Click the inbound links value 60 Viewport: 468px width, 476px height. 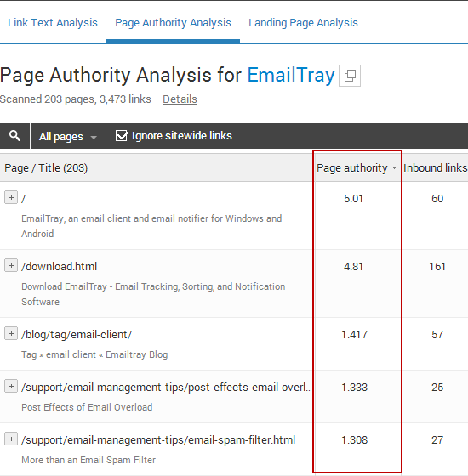point(437,199)
